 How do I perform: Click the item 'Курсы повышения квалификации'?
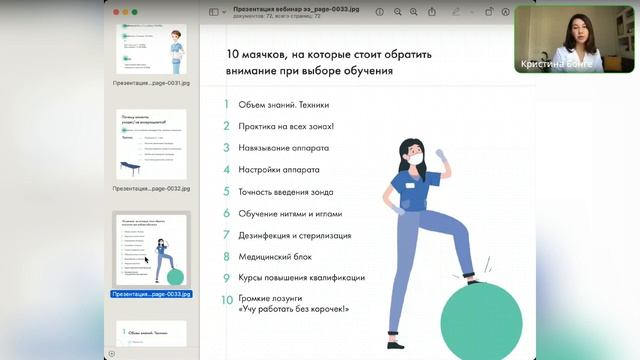tap(302, 278)
